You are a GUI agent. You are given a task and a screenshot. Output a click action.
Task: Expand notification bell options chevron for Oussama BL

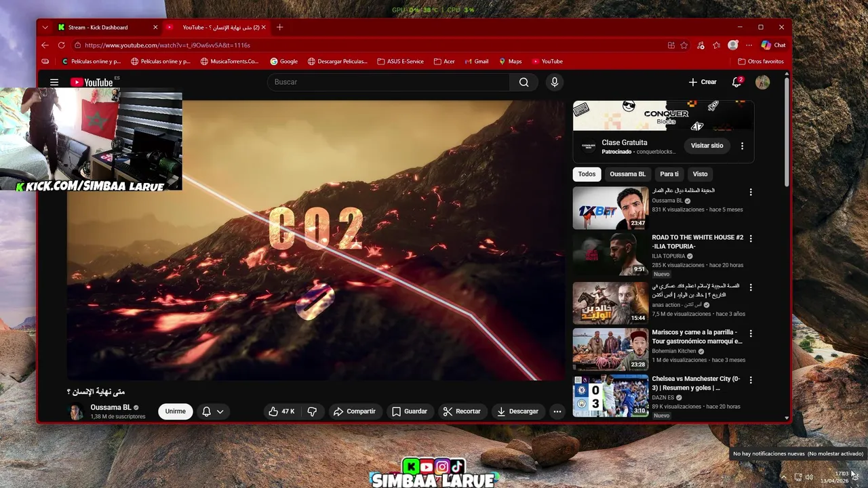point(220,411)
